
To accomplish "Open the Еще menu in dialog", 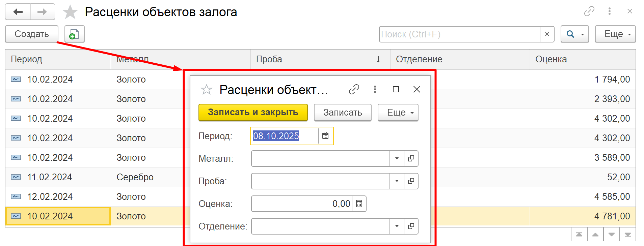I will click(x=398, y=113).
